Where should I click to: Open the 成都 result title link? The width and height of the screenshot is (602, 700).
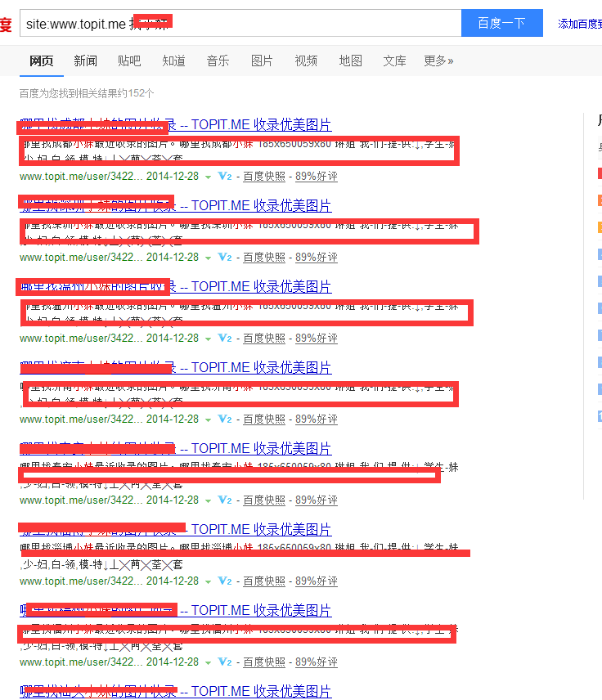[x=176, y=124]
